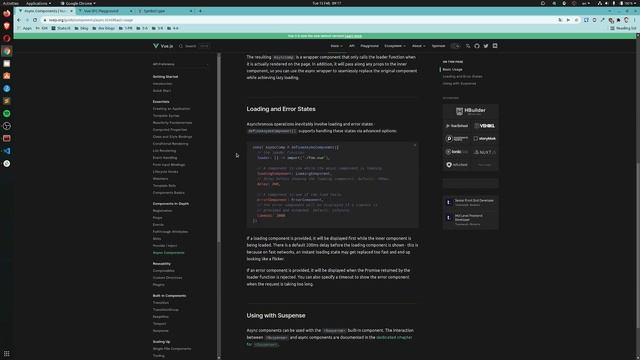Open Introduction in sidebar
This screenshot has width=640, height=360.
(162, 84)
